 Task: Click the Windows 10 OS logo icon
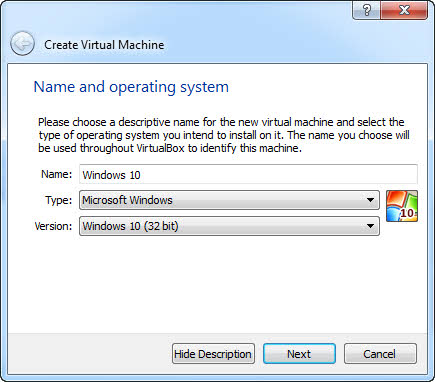402,206
